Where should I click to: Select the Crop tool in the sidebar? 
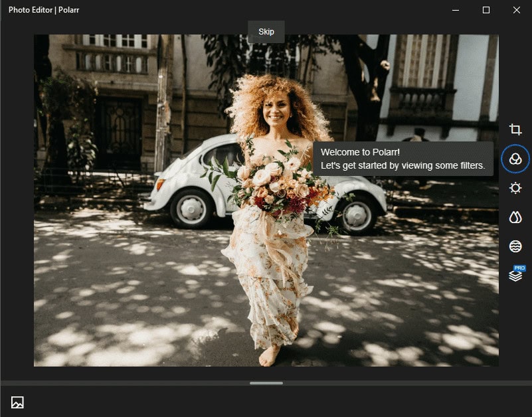[x=516, y=129]
